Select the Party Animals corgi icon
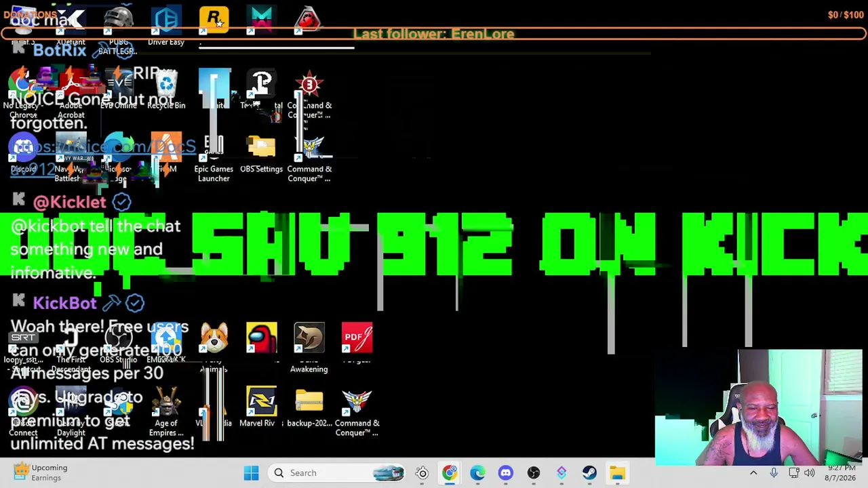Screen dimensions: 868x488 (214, 347)
